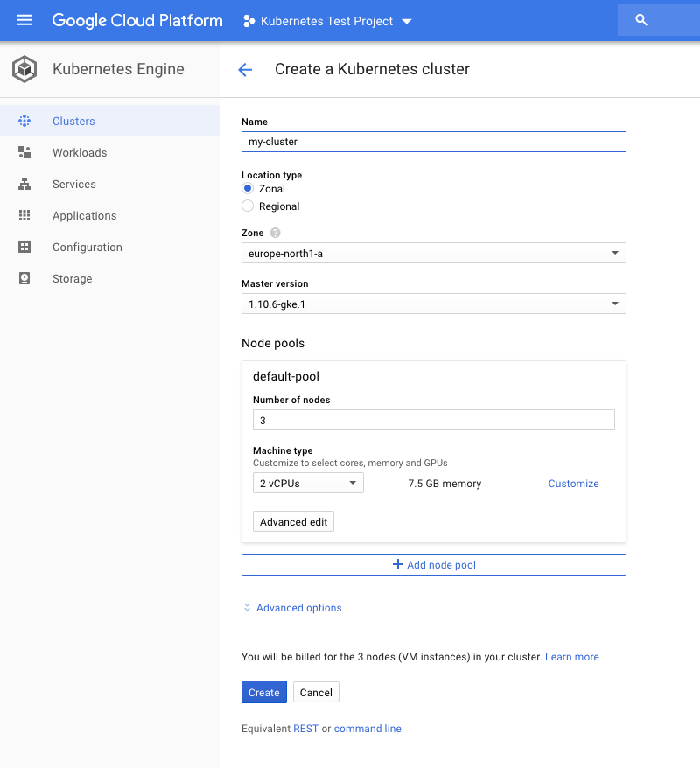Click the Workloads sidebar icon
This screenshot has width=700, height=768.
click(x=24, y=153)
